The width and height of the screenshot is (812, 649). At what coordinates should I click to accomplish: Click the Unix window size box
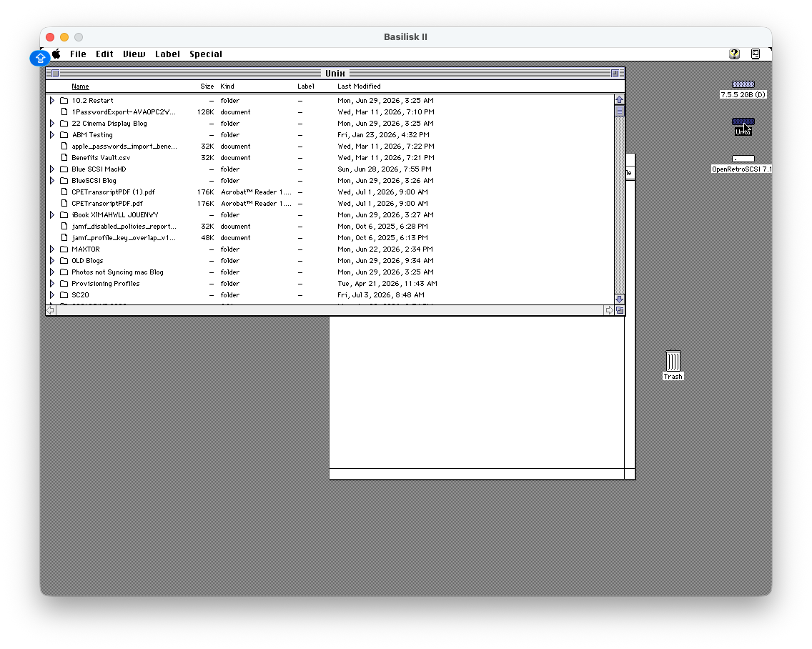(x=620, y=310)
